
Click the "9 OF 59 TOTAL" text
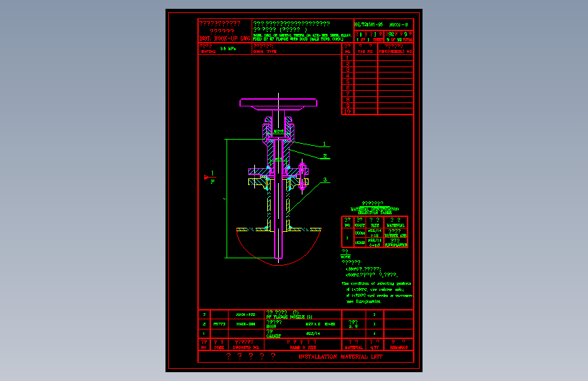coord(399,40)
